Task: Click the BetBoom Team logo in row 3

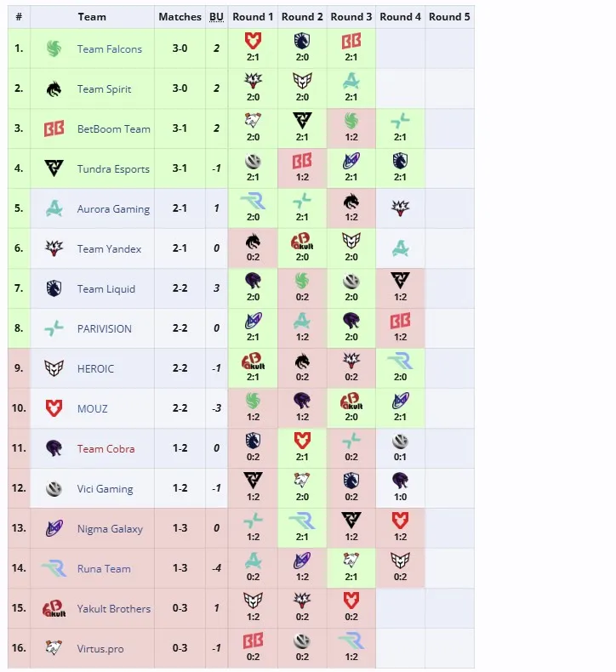Action: point(54,128)
